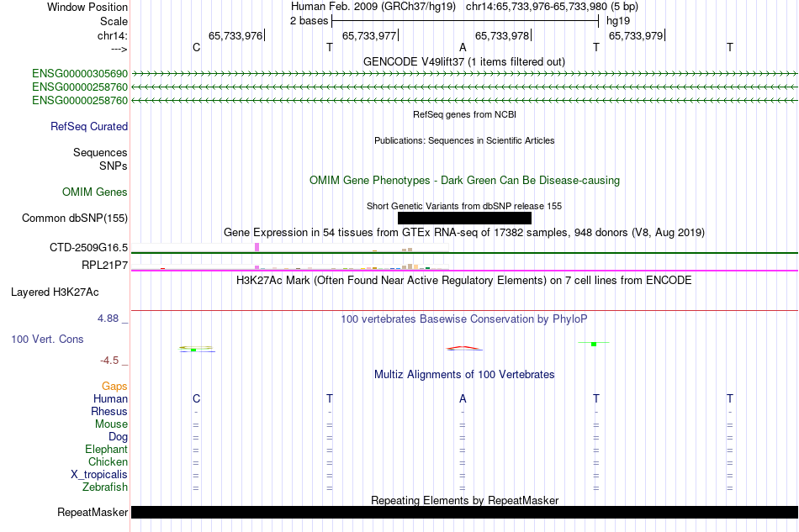Click 100 vertebrates Basewise Conservation by PhyloP title
The height and width of the screenshot is (532, 799).
coord(464,319)
